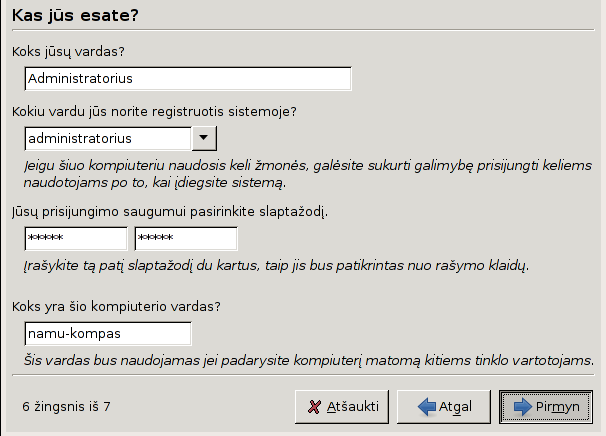The image size is (606, 436).
Task: Focus the full name field containing Administratorius
Action: [x=188, y=78]
